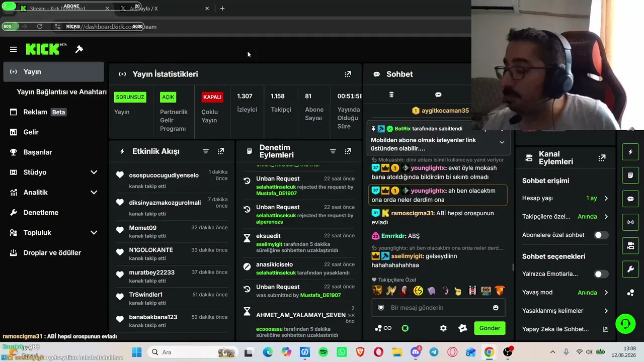644x362 pixels.
Task: Click ramoscigma31 username in chat
Action: (412, 213)
